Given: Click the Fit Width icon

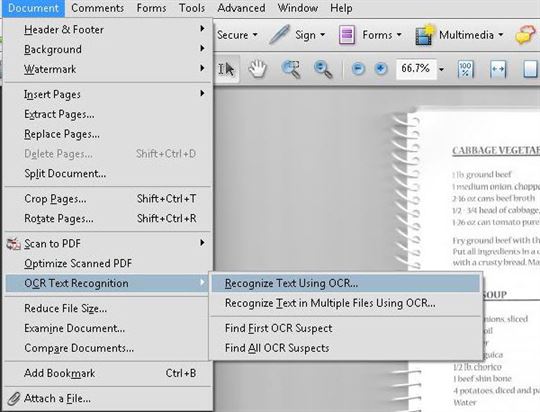Looking at the screenshot, I should click(x=498, y=69).
